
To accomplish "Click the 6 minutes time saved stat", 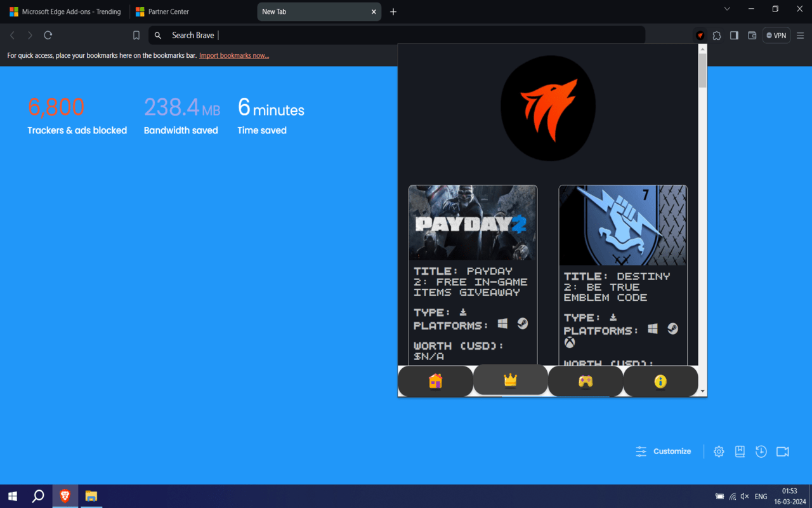I will click(271, 116).
